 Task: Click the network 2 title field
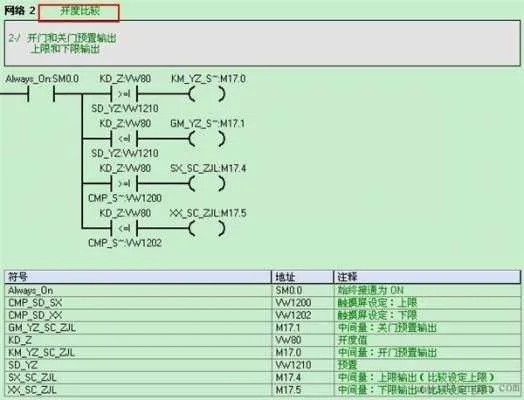(x=79, y=13)
